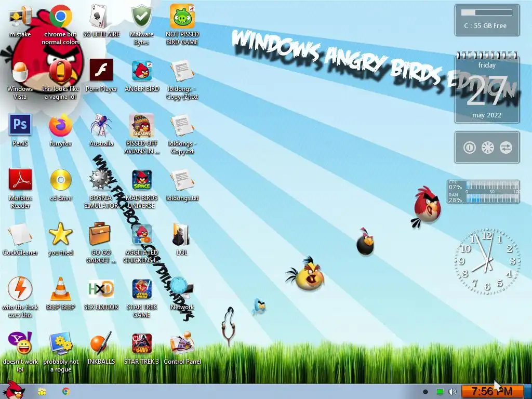Select the Daemon Tools lightning bolt icon

(20, 289)
